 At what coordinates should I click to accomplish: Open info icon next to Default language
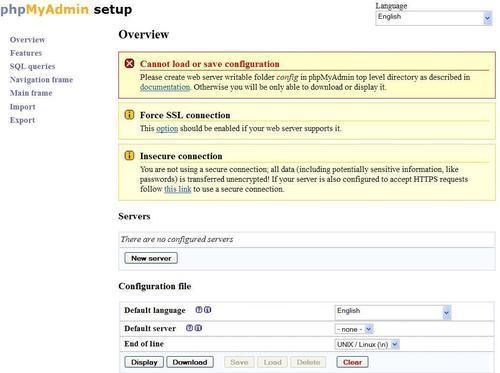tap(207, 310)
